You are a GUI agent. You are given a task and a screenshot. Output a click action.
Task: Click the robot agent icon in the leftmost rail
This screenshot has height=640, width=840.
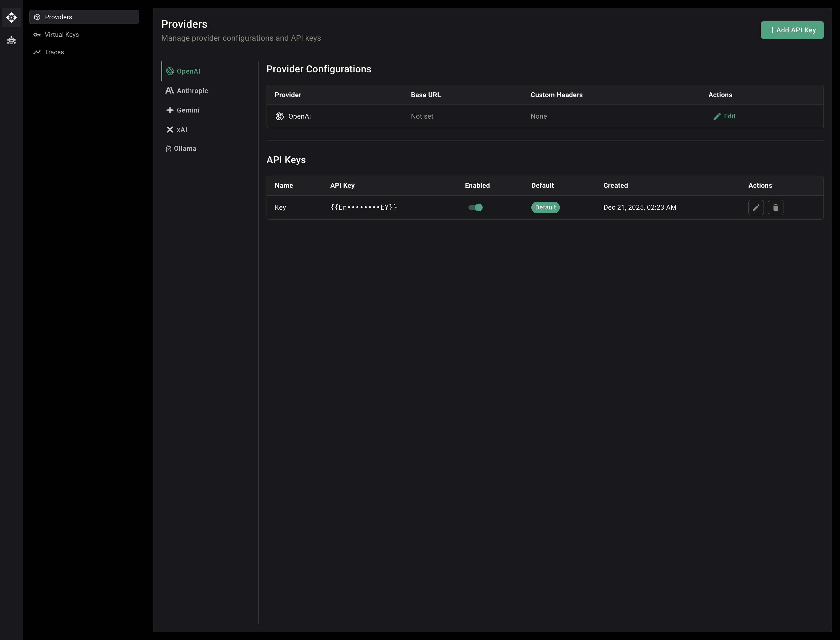click(11, 40)
